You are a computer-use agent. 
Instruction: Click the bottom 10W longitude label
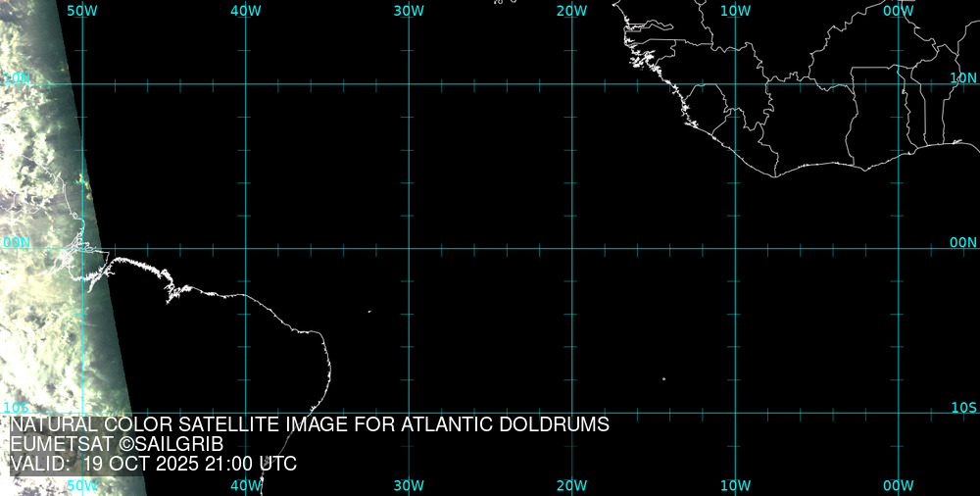pos(735,485)
